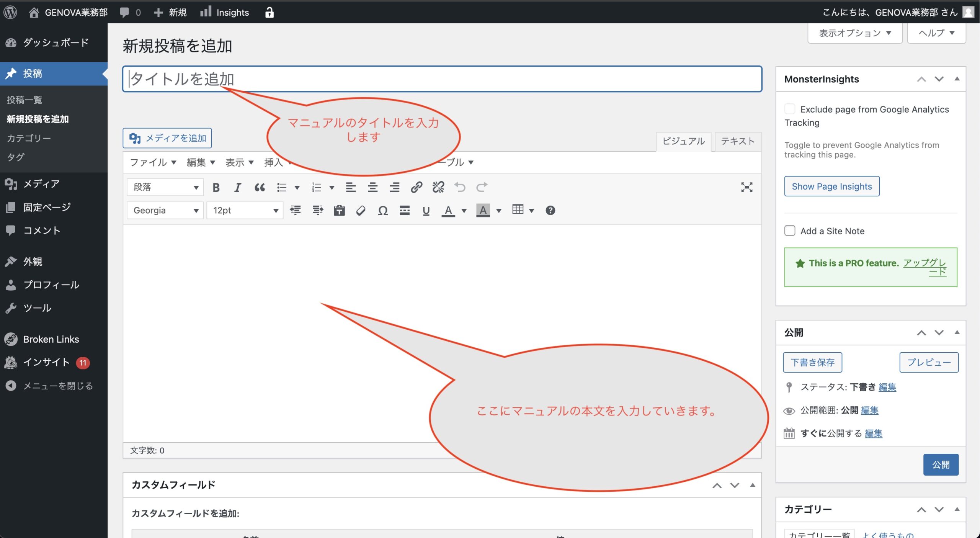Screen dimensions: 980x538
Task: Open fullscreen distraction-free mode icon
Action: tap(746, 187)
